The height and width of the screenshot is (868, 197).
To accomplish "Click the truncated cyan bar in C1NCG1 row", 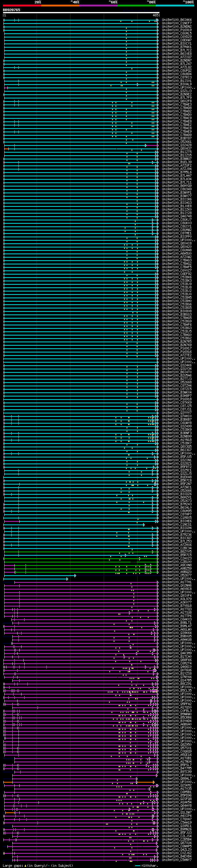I will (x=74, y=525).
